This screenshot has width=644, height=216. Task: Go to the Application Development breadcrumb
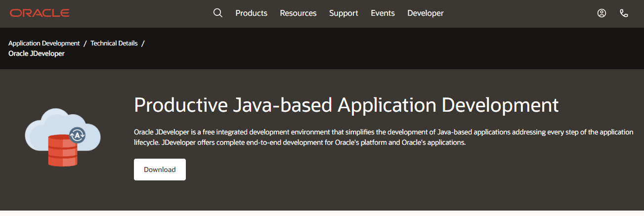(x=44, y=43)
